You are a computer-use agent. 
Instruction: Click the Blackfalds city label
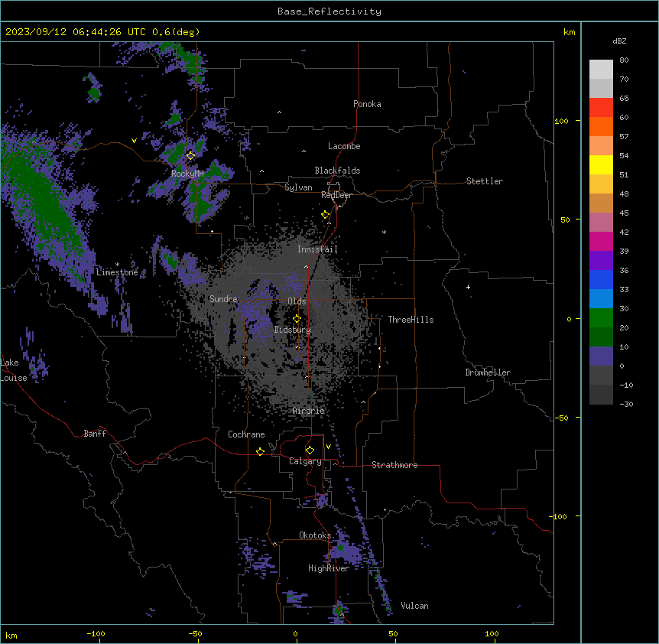click(337, 171)
